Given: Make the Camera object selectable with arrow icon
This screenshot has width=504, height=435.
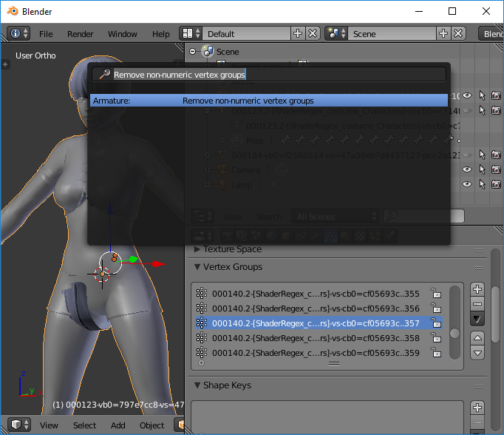Looking at the screenshot, I should (482, 169).
